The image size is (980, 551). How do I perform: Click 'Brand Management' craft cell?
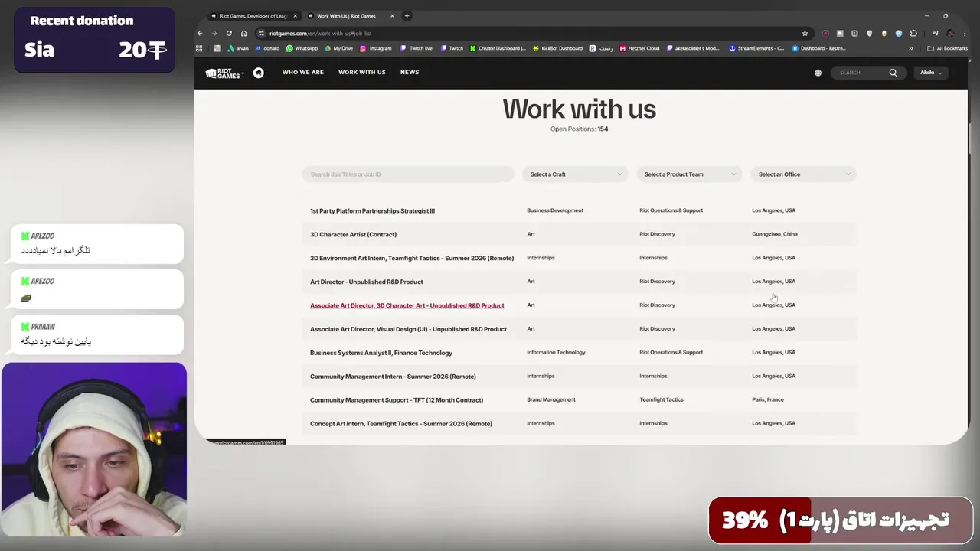pos(550,399)
